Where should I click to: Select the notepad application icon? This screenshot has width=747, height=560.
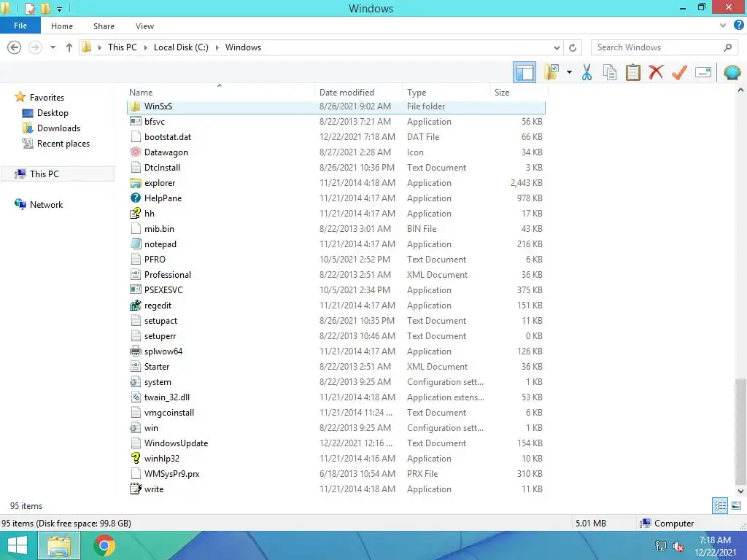[135, 244]
